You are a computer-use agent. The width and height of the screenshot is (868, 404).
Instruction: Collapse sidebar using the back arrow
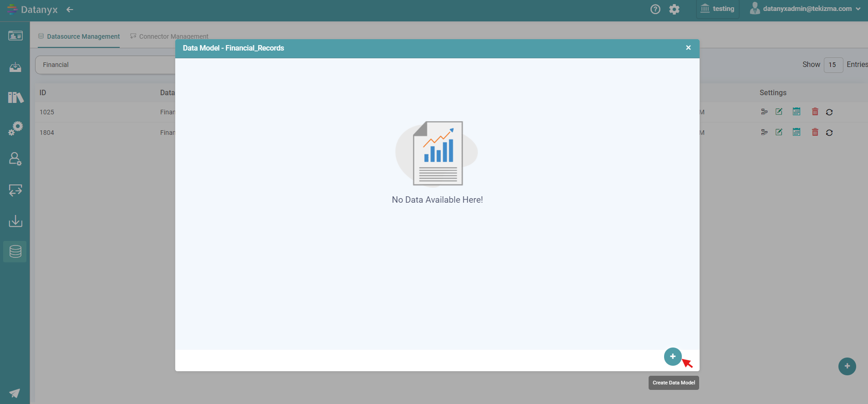click(x=70, y=10)
